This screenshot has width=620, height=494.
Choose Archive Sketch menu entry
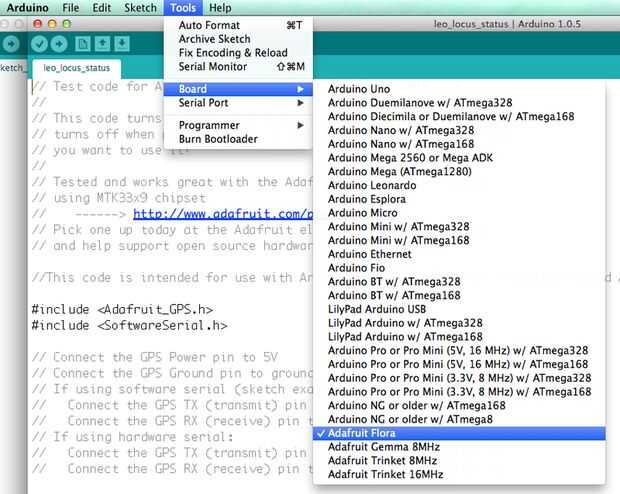click(238, 39)
